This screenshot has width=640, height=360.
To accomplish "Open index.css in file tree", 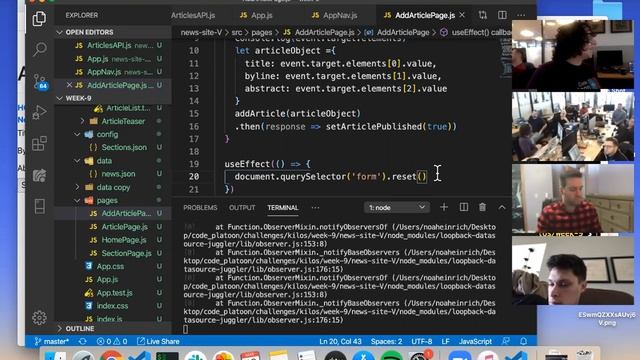I will pos(112,306).
